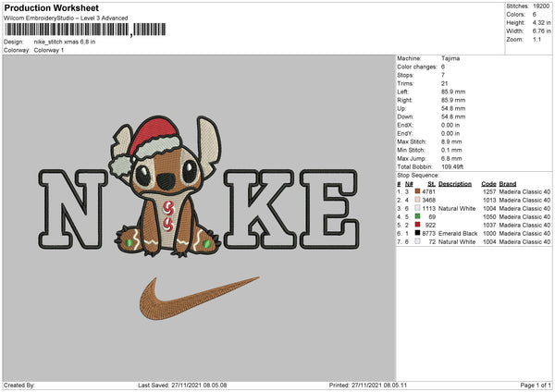The width and height of the screenshot is (555, 392).
Task: Select the Stitch character embroidery preview
Action: [166, 187]
